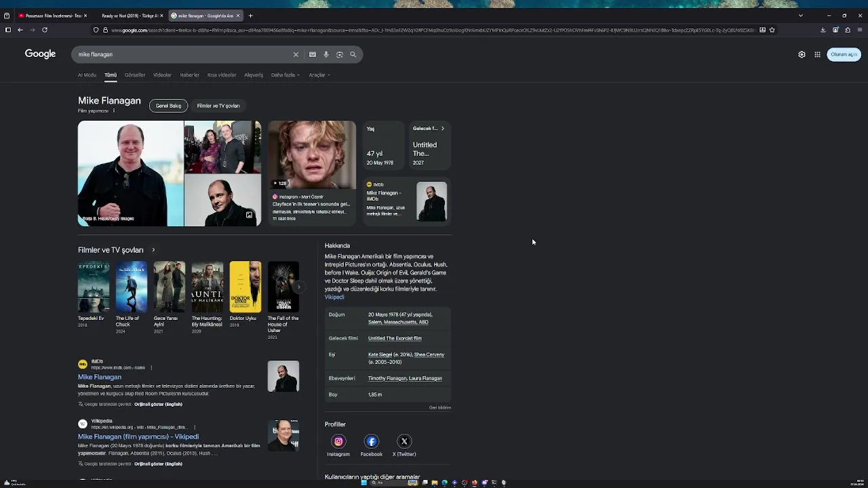Open The Life of Chuck poster
Viewport: 868px width, 488px height.
(131, 287)
